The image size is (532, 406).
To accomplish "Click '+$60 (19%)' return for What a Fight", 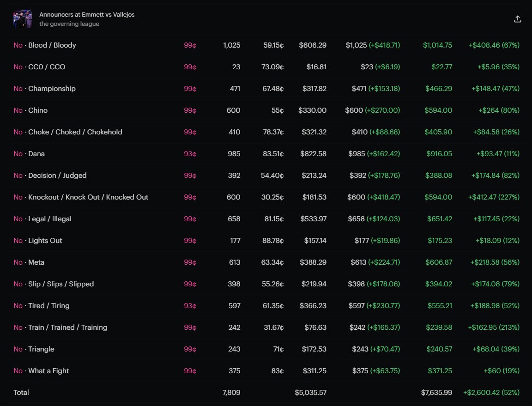I will pos(502,371).
